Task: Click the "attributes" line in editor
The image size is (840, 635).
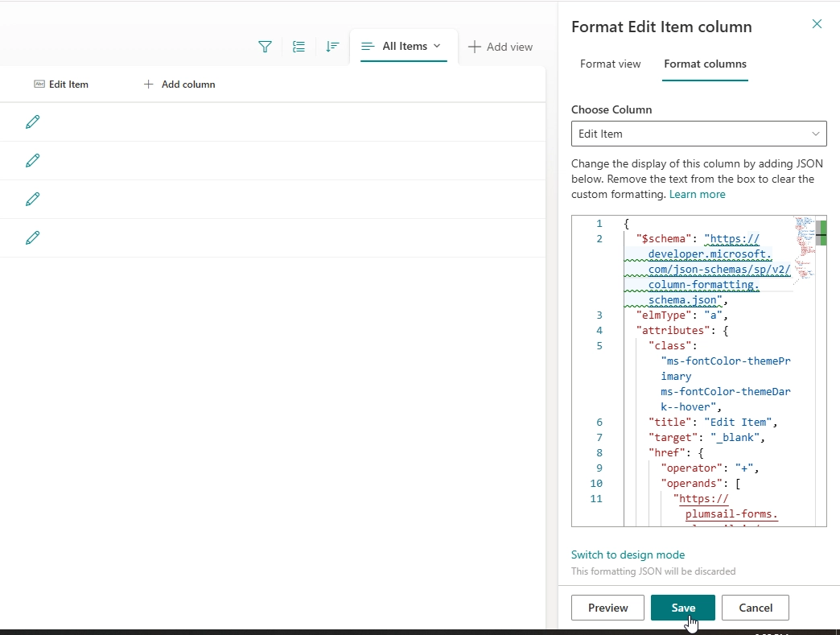Action: tap(682, 330)
